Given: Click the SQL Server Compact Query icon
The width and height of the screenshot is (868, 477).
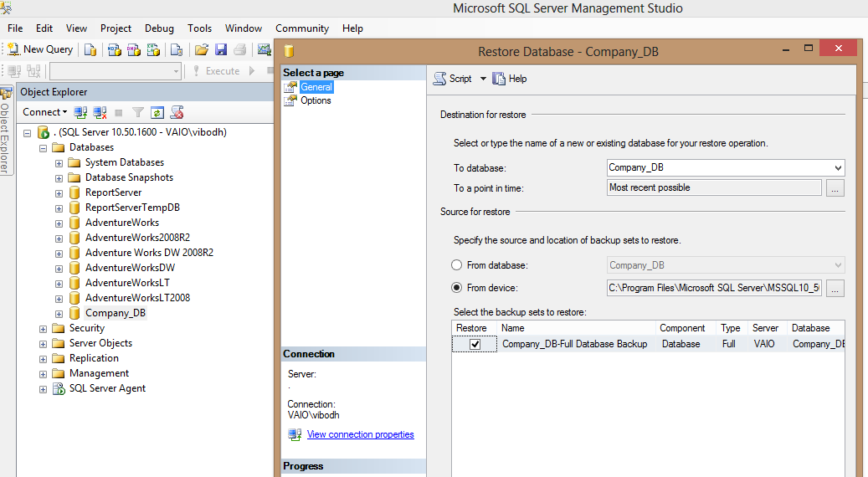Looking at the screenshot, I should point(176,50).
